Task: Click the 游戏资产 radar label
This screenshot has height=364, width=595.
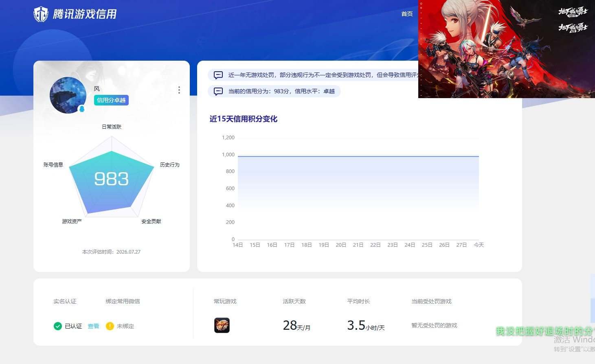Action: pyautogui.click(x=72, y=221)
